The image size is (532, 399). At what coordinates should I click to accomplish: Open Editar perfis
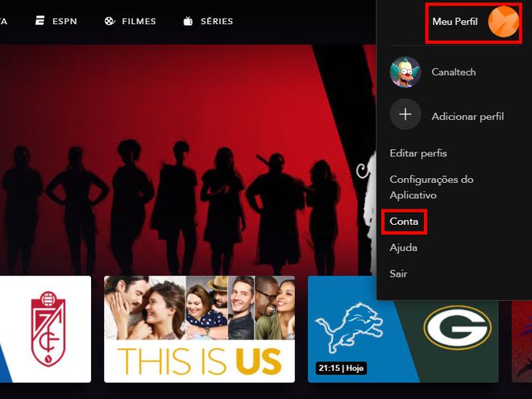coord(418,153)
